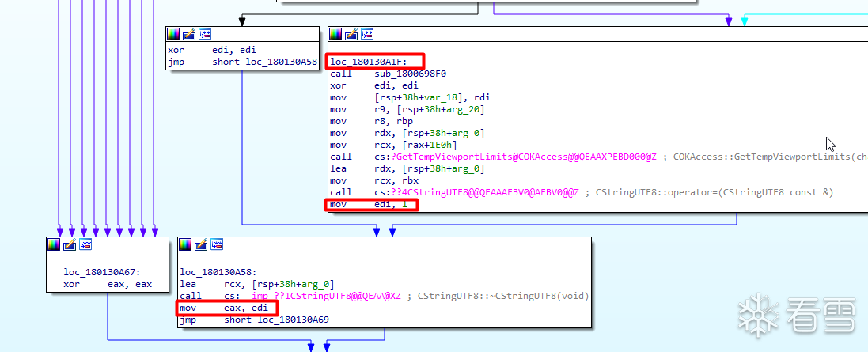Click the group-nodes icon on loc_180130A1F node header
This screenshot has width=868, height=352.
[367, 34]
